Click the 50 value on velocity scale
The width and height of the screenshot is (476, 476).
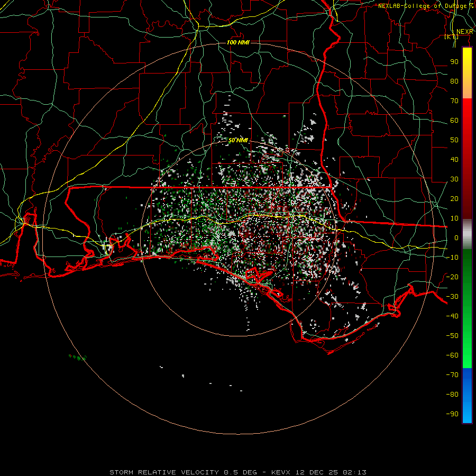tap(454, 140)
